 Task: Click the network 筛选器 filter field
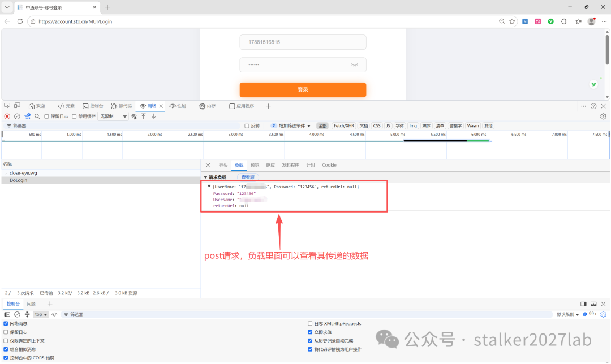coord(123,125)
